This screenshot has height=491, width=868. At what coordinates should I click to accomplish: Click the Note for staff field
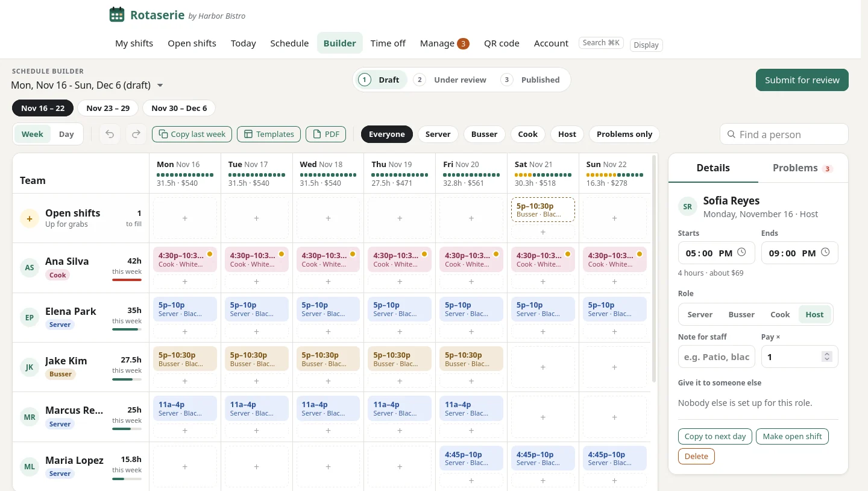(x=715, y=357)
